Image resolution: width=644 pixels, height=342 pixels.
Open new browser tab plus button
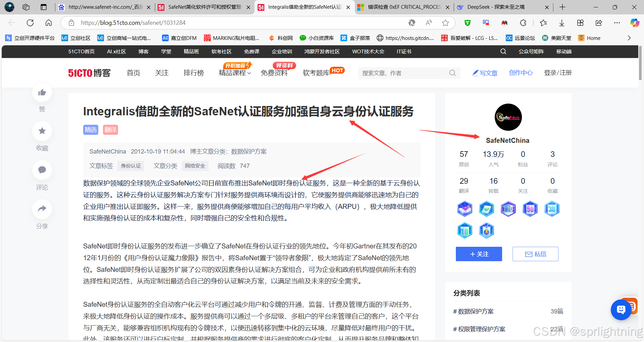coord(562,7)
